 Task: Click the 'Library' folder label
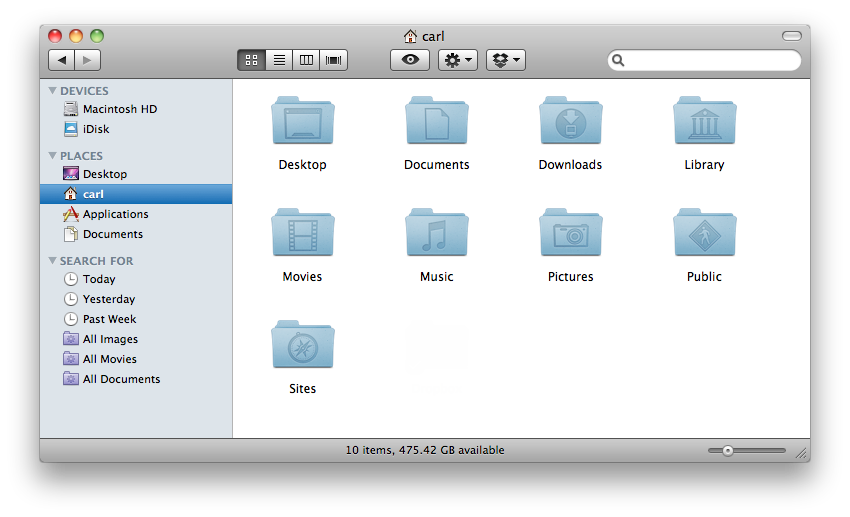704,165
